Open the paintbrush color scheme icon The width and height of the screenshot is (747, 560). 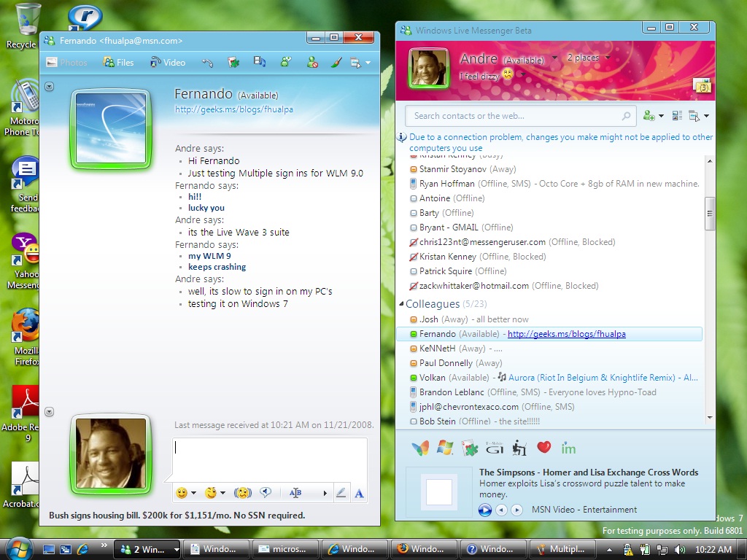coord(336,63)
